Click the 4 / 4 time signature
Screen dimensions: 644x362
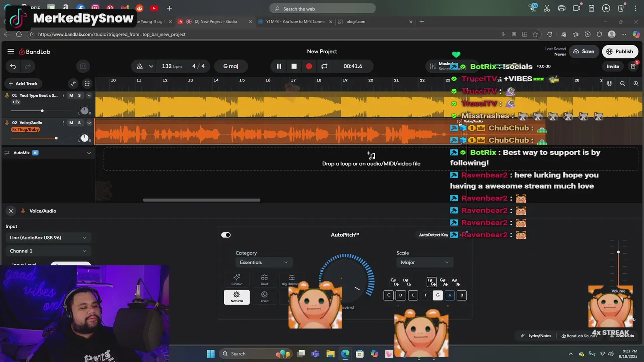coord(198,66)
